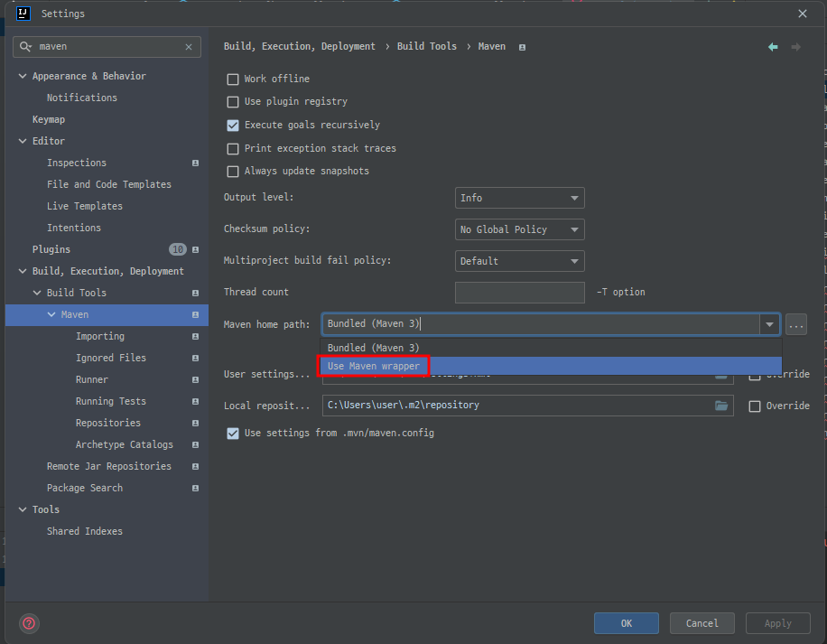Click the settings search field
This screenshot has height=644, width=827.
coord(107,47)
